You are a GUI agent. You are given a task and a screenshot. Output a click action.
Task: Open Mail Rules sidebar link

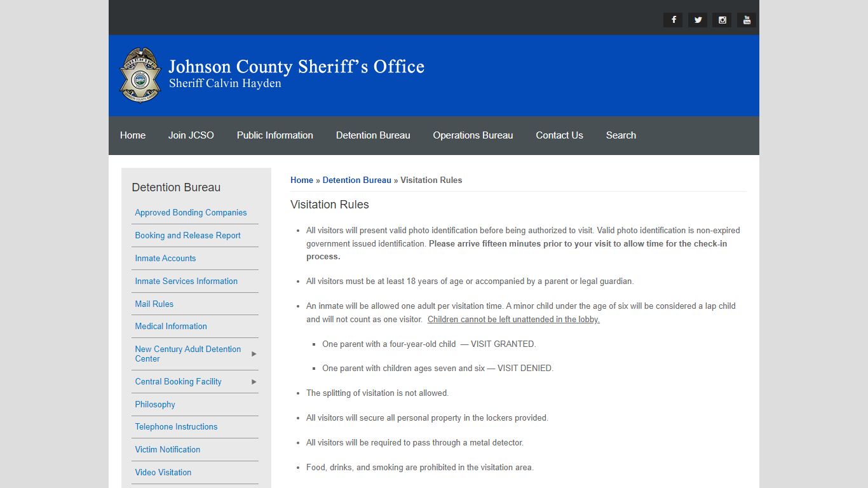click(154, 304)
